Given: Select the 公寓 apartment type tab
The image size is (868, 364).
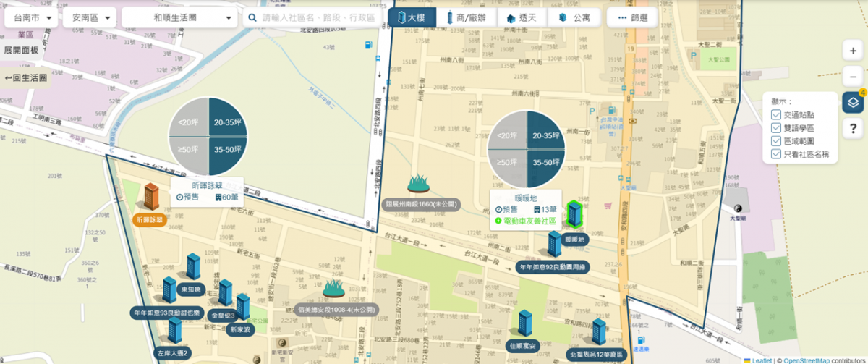Looking at the screenshot, I should (x=574, y=17).
